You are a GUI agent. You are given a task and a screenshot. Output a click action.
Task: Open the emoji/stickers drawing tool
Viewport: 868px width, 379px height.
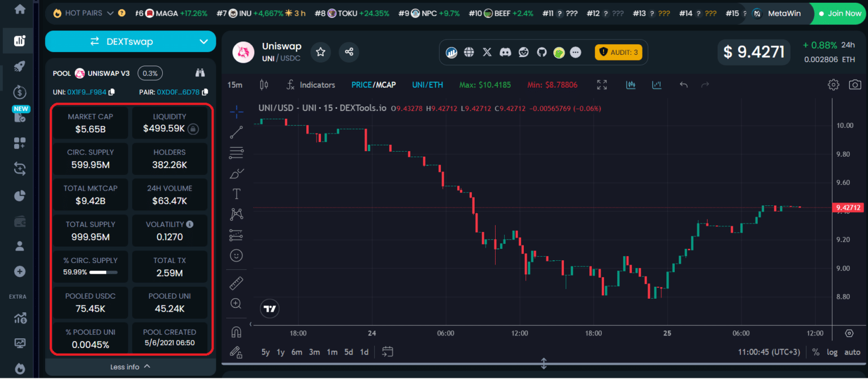point(236,255)
